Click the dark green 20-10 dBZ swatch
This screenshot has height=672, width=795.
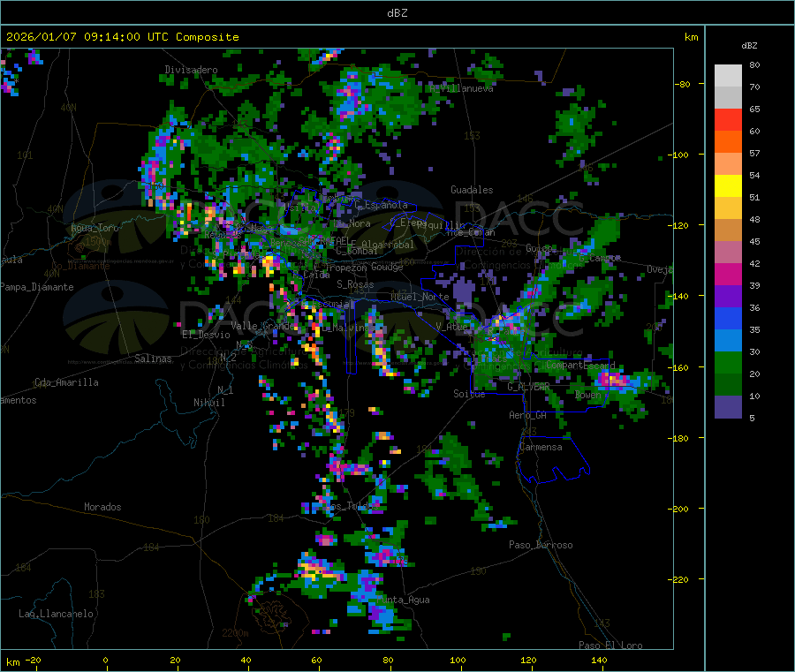(x=728, y=385)
